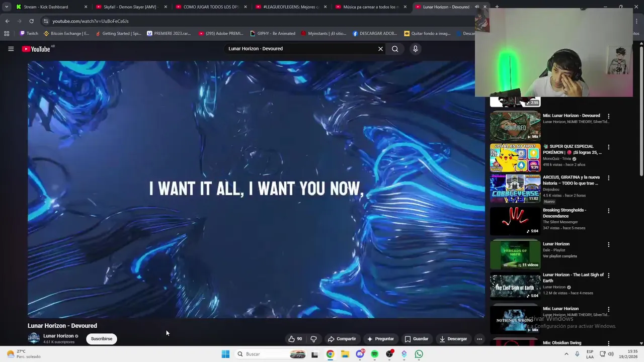Viewport: 644px width, 362px height.
Task: Start voice search with the microphone
Action: [x=415, y=49]
